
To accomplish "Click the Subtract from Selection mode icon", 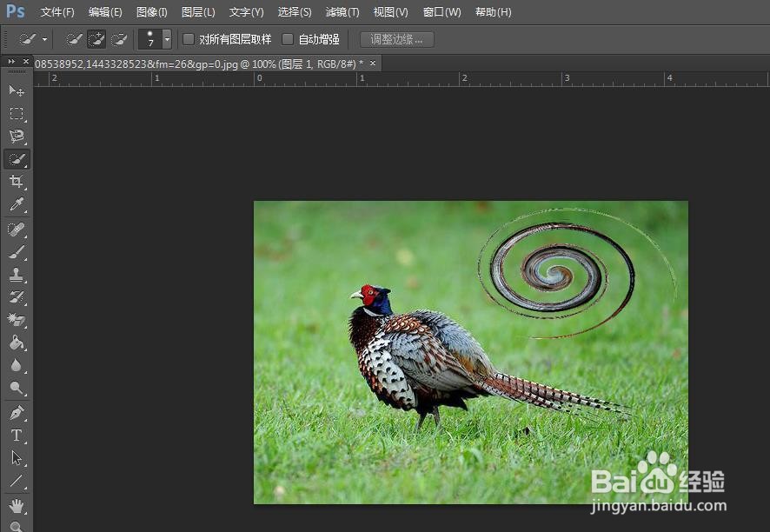I will [119, 39].
